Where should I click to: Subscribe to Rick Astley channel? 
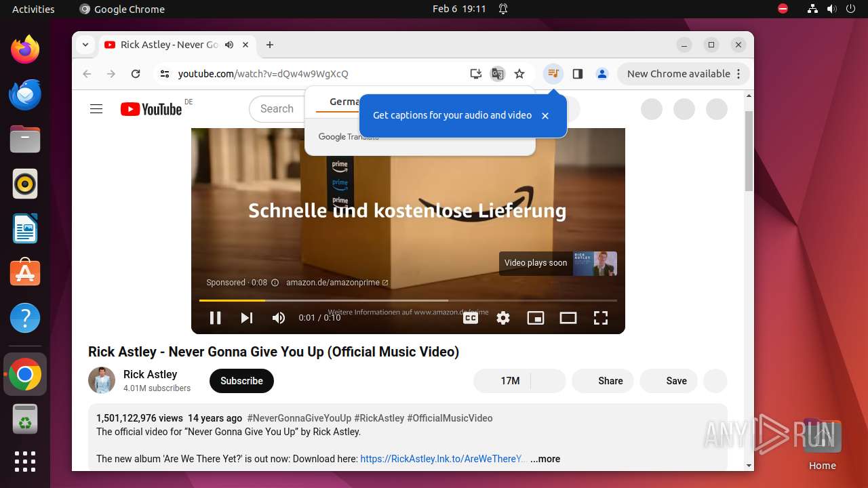(241, 381)
